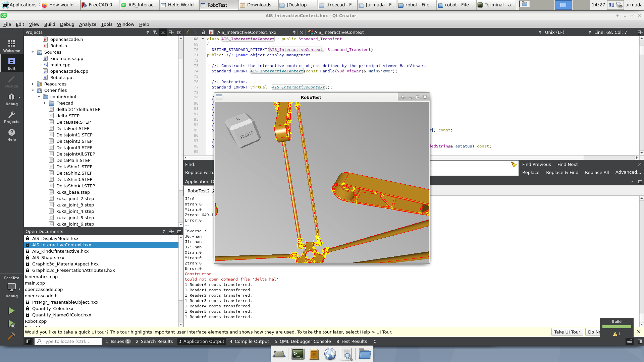Split the Open Documents panel
This screenshot has height=362, width=644.
(171, 231)
